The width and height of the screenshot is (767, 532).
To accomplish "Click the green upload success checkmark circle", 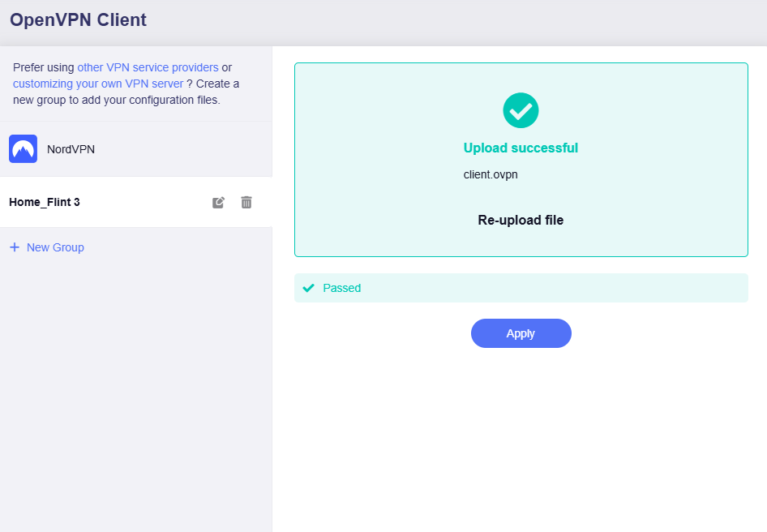I will [x=521, y=110].
